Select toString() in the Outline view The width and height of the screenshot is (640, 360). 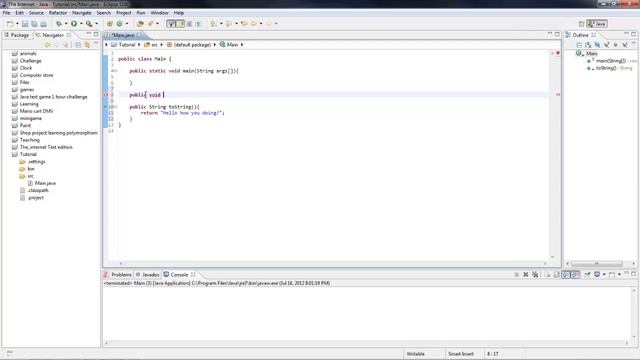click(x=606, y=68)
